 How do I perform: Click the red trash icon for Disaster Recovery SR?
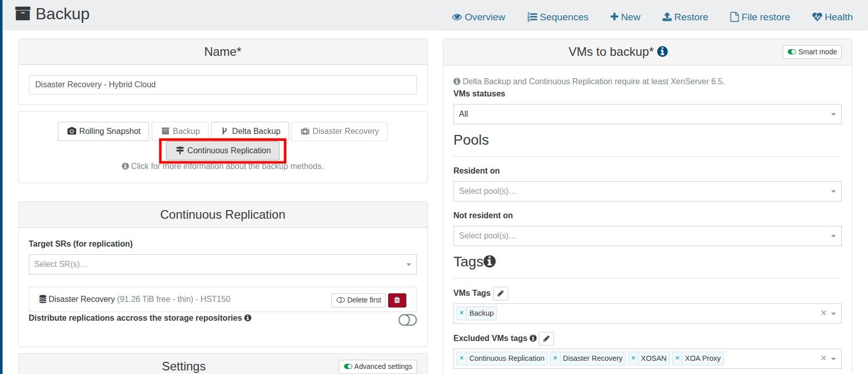pos(397,300)
